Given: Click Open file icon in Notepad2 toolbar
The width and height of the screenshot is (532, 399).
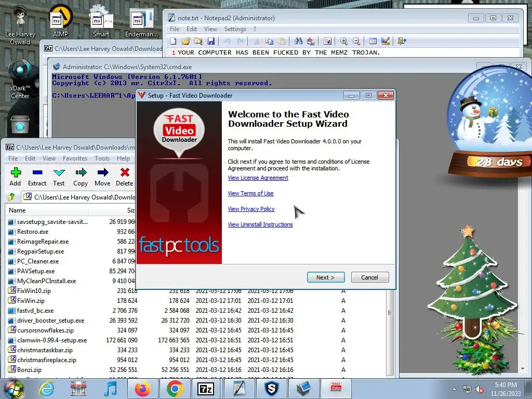Looking at the screenshot, I should pos(185,41).
